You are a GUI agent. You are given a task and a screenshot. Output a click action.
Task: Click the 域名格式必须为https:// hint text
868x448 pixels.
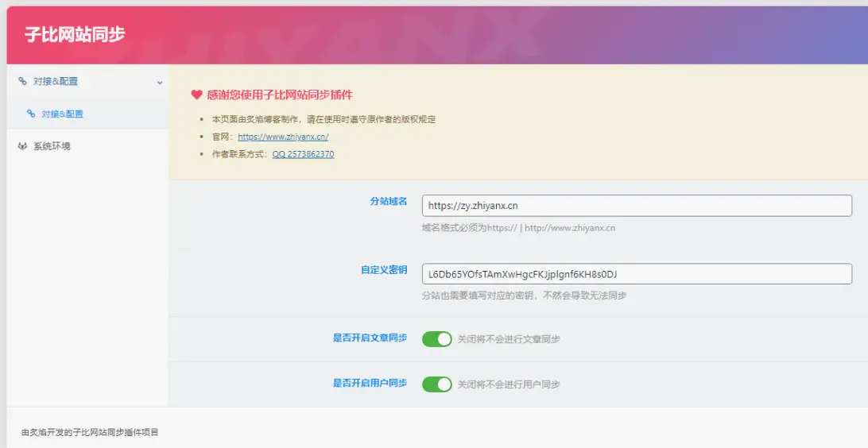(518, 228)
